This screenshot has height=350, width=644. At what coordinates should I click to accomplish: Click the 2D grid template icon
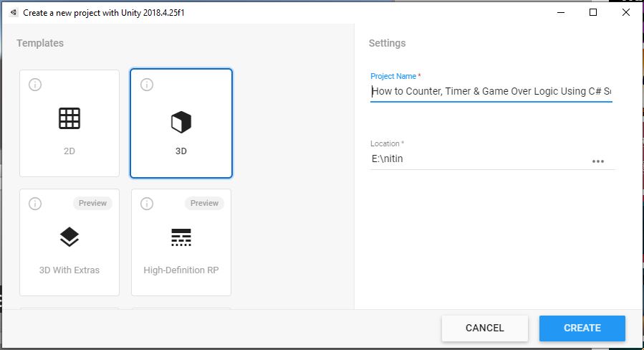69,118
